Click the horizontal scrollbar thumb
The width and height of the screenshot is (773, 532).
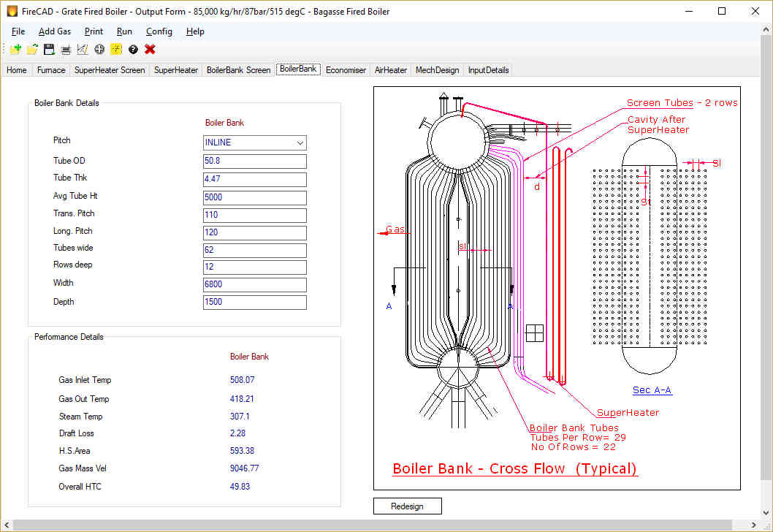point(372,525)
